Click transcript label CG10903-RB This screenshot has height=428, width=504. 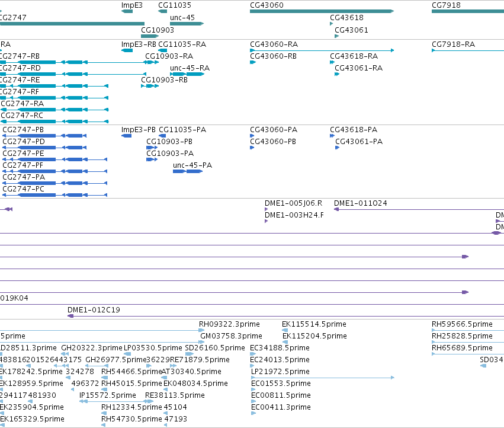tap(164, 80)
